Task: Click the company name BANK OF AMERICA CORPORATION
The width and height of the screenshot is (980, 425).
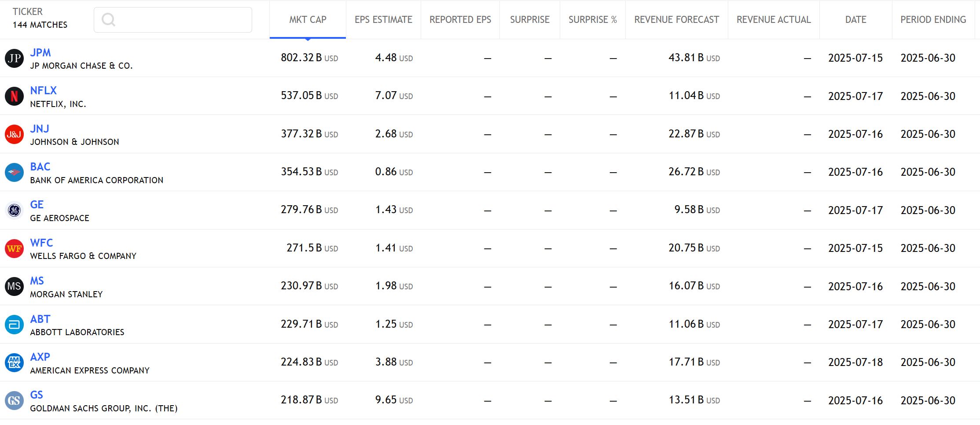Action: point(97,180)
